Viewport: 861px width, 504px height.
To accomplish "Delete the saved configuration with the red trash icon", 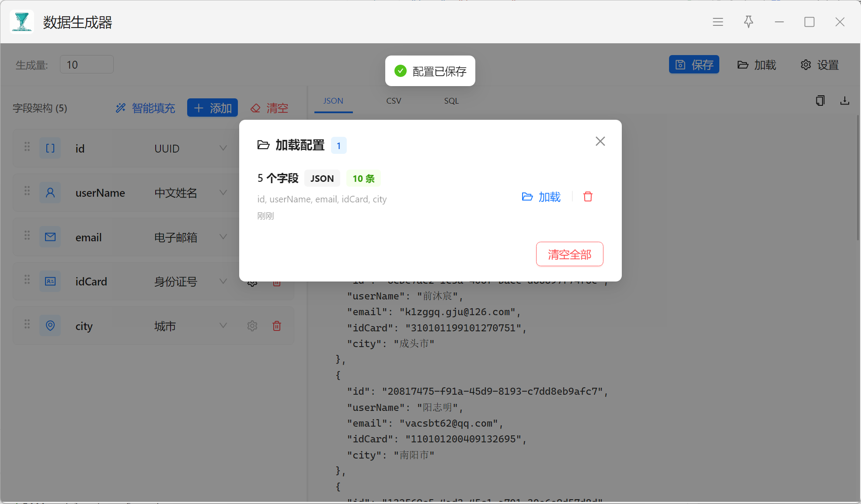I will tap(588, 197).
